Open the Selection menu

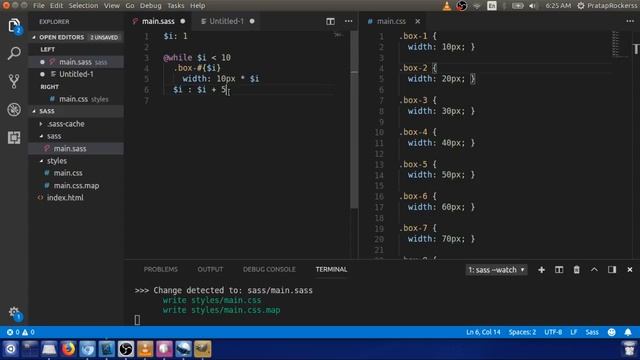(83, 6)
